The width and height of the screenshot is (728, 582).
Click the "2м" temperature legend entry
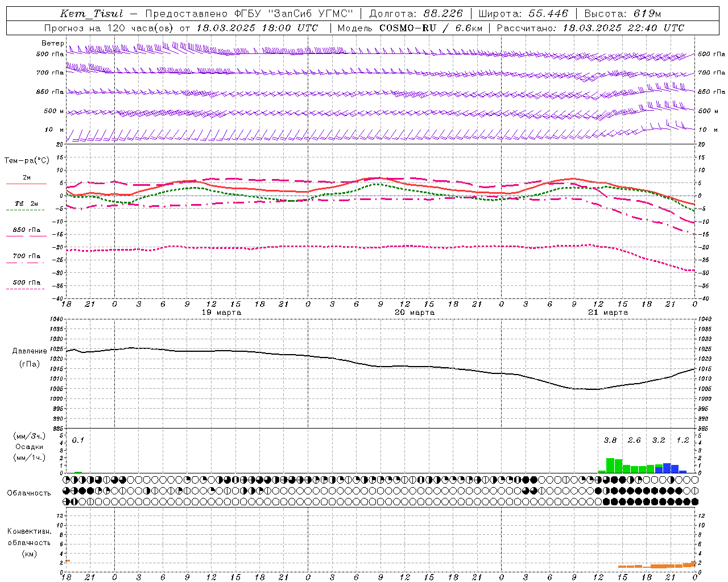[26, 178]
